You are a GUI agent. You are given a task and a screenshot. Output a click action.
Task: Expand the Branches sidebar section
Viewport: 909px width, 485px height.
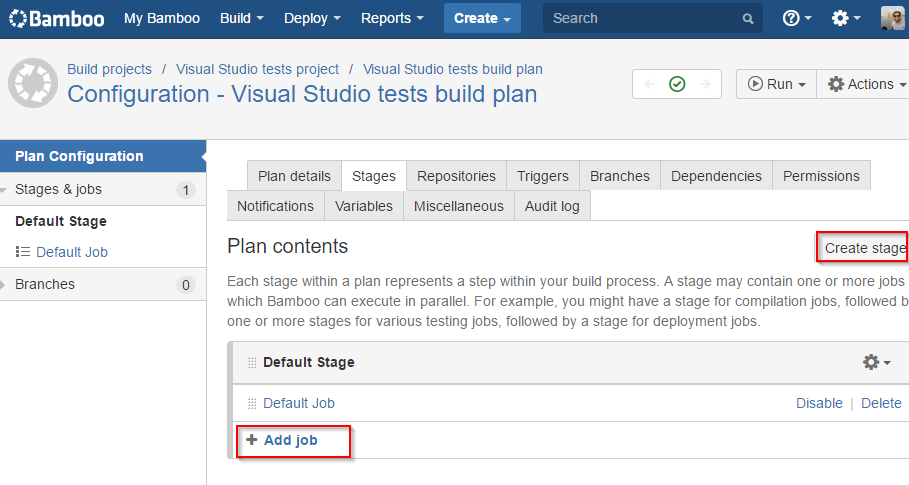(x=3, y=284)
